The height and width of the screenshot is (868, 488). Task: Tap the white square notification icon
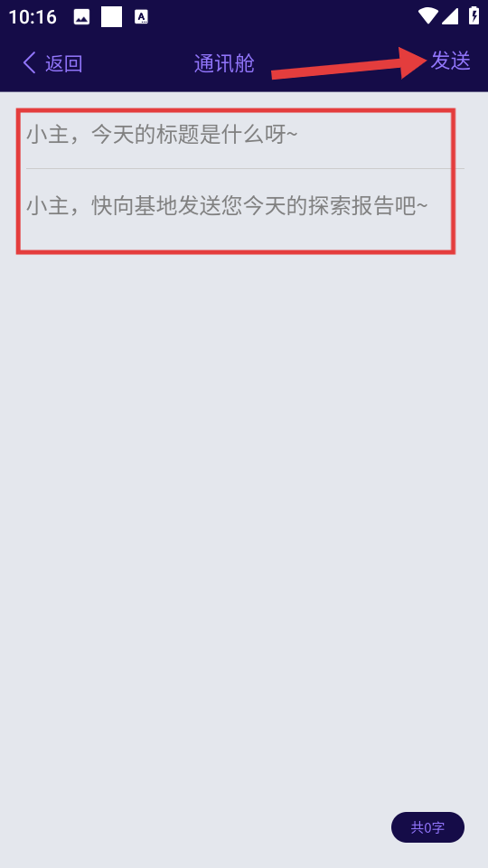111,17
